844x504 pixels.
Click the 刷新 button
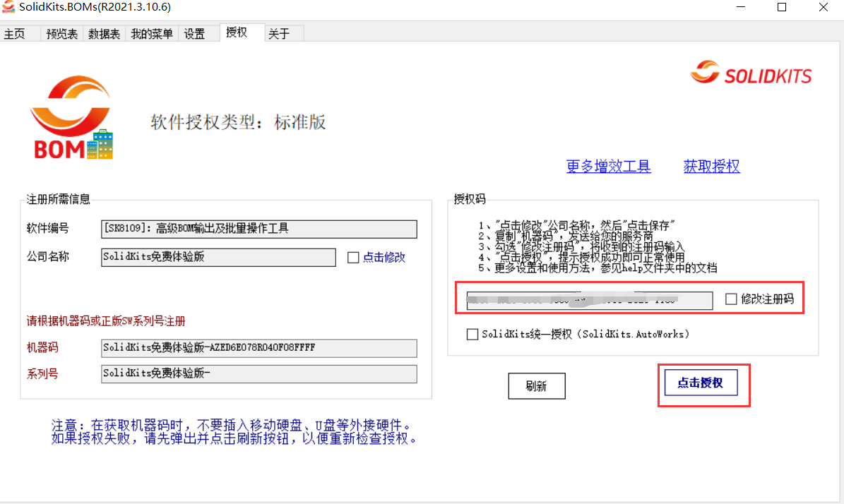tap(537, 385)
